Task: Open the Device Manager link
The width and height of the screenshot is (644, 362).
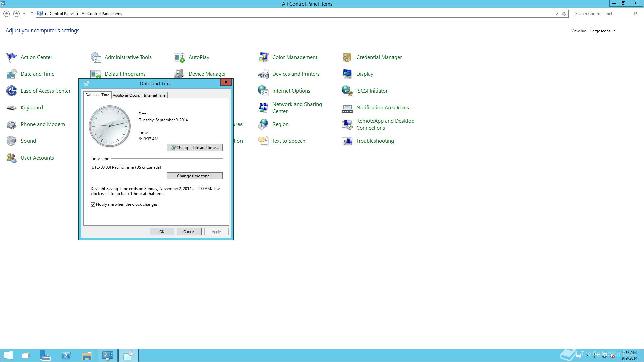Action: [207, 74]
